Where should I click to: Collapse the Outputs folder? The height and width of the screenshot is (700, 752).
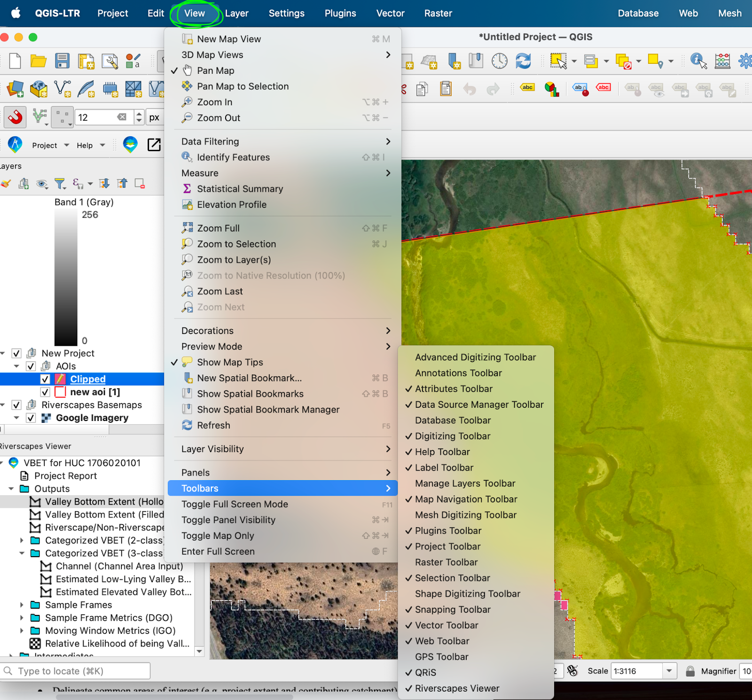[x=11, y=489]
